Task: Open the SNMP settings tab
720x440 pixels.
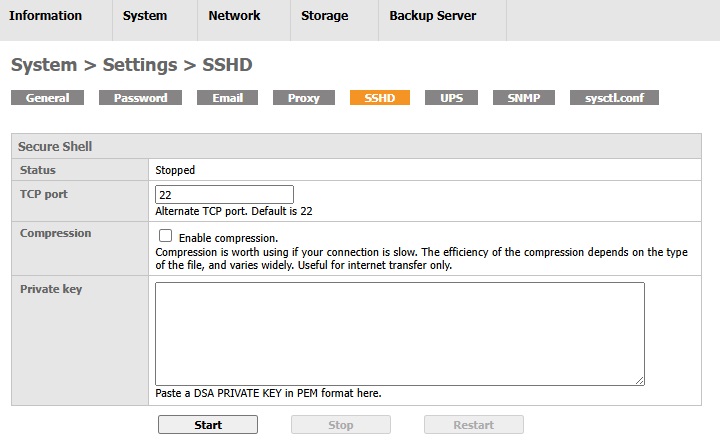Action: pos(523,98)
